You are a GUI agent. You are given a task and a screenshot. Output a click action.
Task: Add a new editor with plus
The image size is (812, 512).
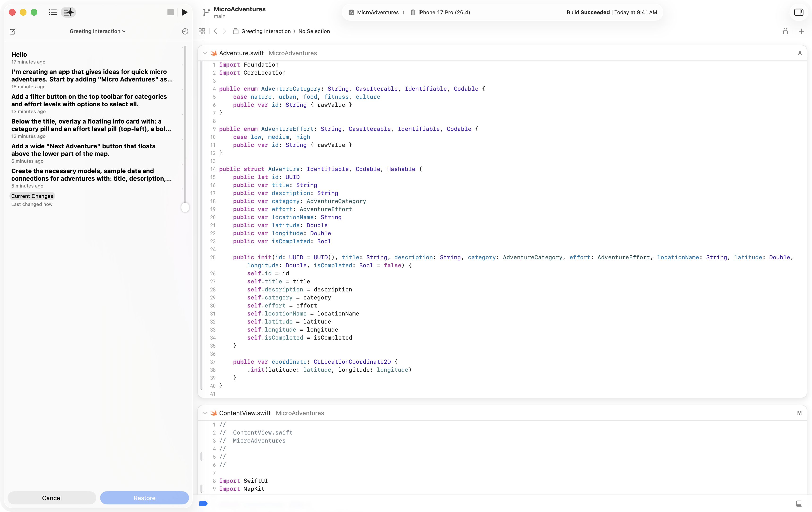802,31
